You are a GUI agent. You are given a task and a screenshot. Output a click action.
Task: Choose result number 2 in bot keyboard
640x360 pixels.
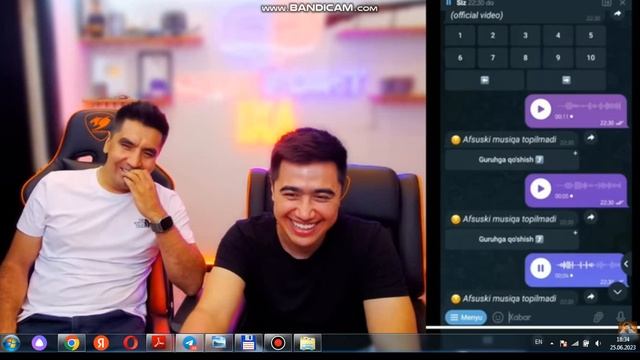[x=493, y=36]
